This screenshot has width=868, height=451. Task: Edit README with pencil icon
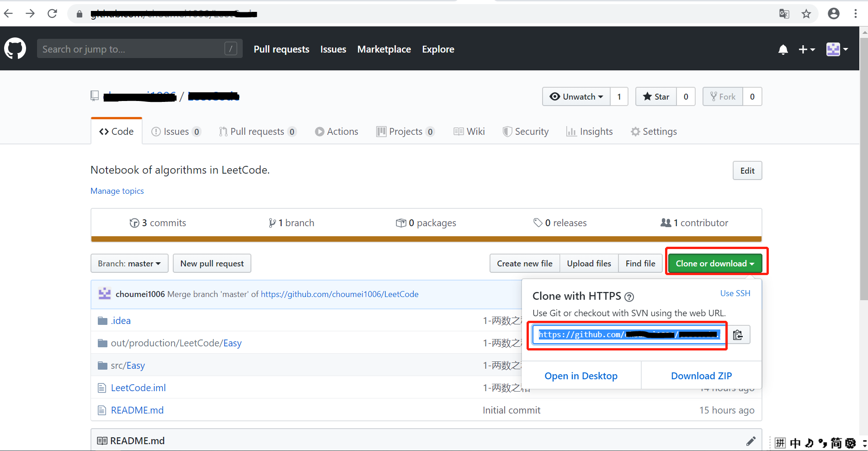pos(751,441)
